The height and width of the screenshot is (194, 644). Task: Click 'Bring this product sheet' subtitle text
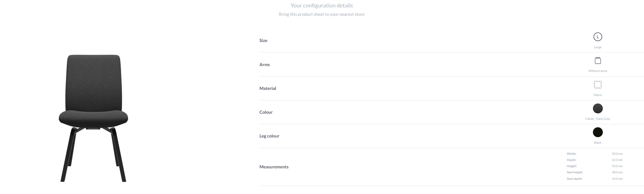(321, 14)
